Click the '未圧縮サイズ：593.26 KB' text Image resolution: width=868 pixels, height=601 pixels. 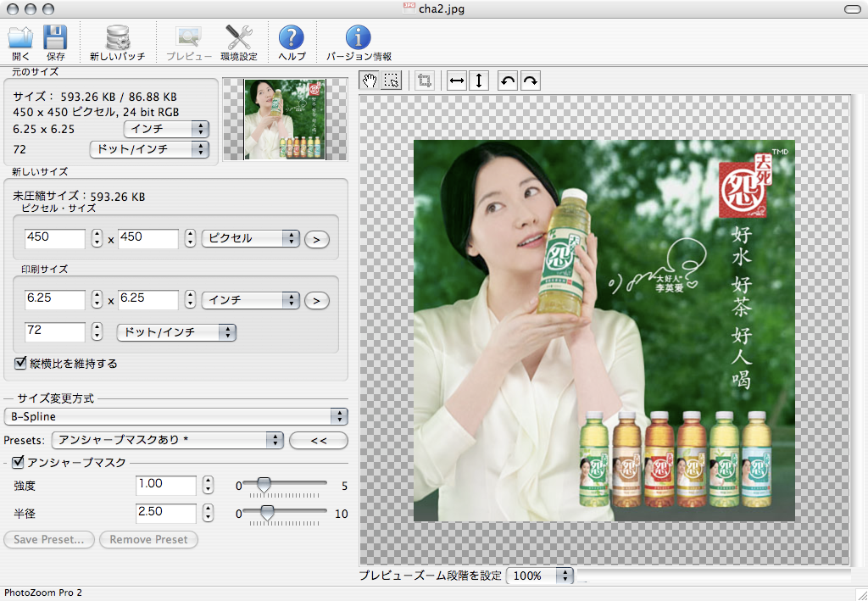tap(79, 197)
